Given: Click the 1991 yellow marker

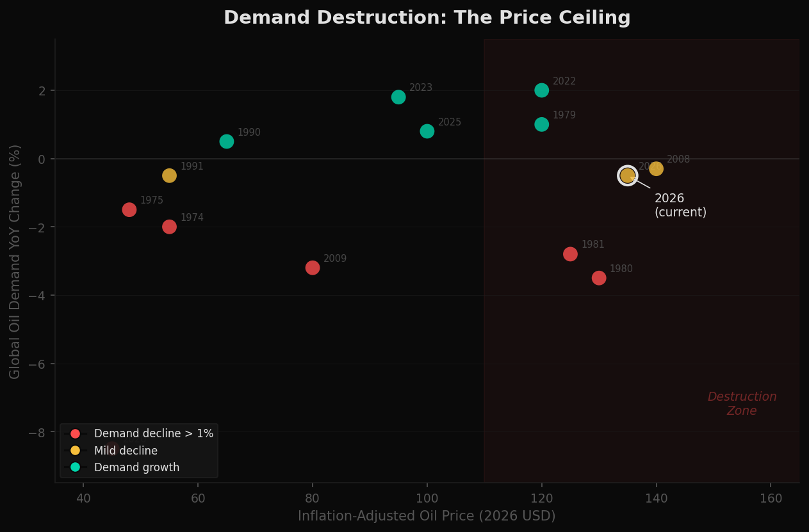Looking at the screenshot, I should [168, 174].
